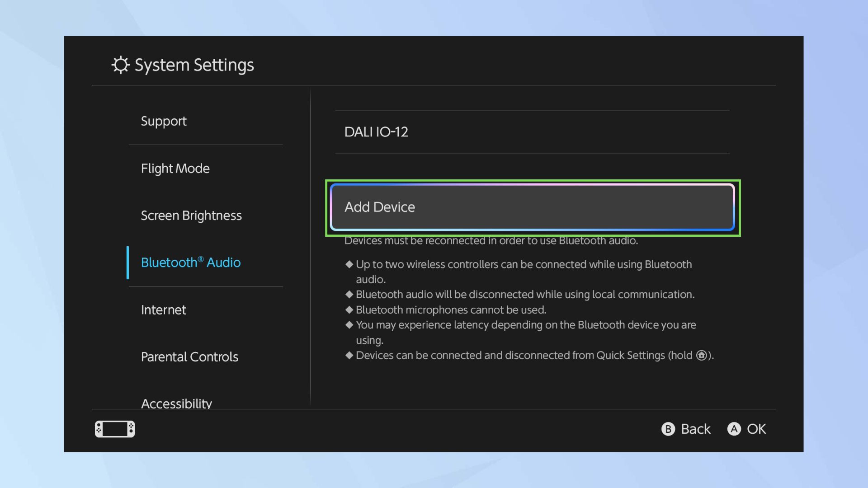Open Parental Controls in the sidebar
868x488 pixels.
pyautogui.click(x=189, y=357)
